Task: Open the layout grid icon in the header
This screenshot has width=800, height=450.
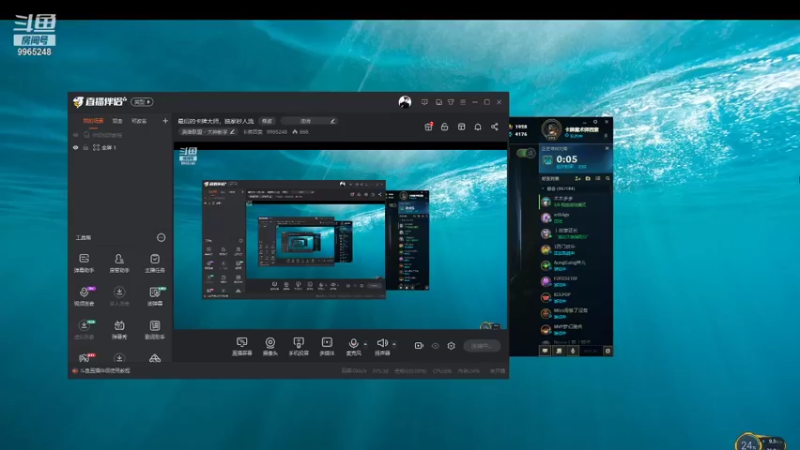Action: [x=461, y=127]
